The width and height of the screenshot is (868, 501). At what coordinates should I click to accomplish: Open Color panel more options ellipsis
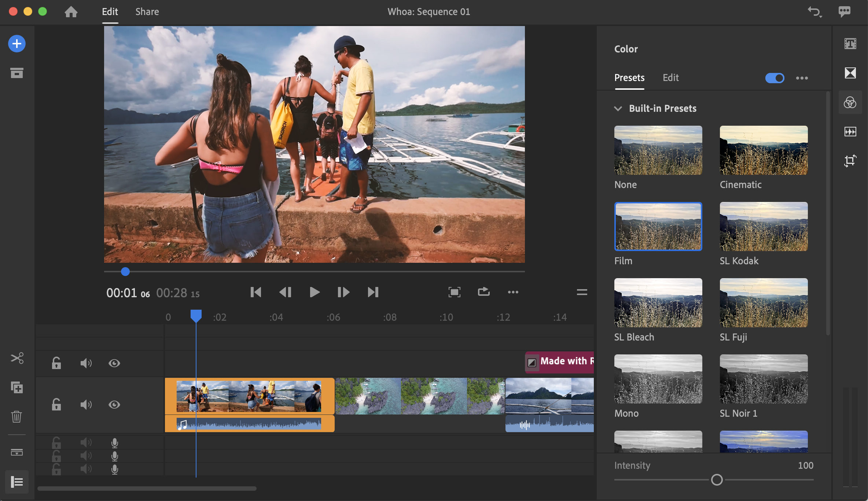coord(802,78)
